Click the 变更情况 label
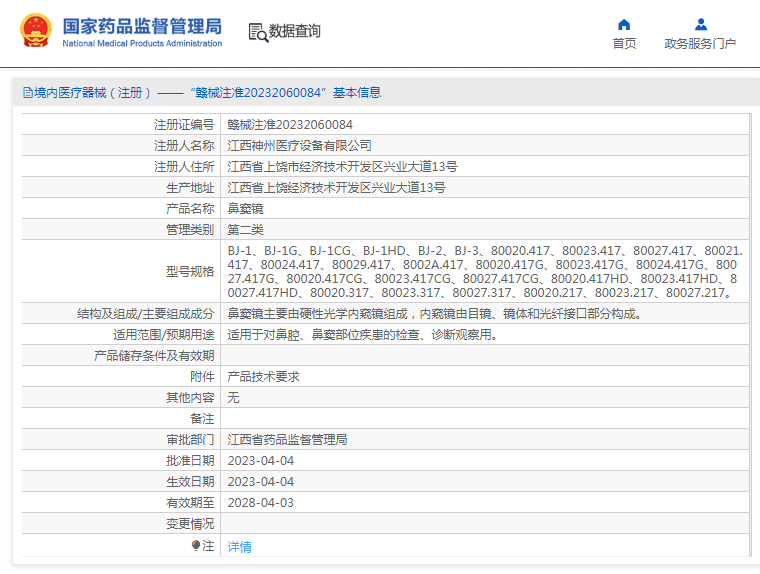 point(190,524)
